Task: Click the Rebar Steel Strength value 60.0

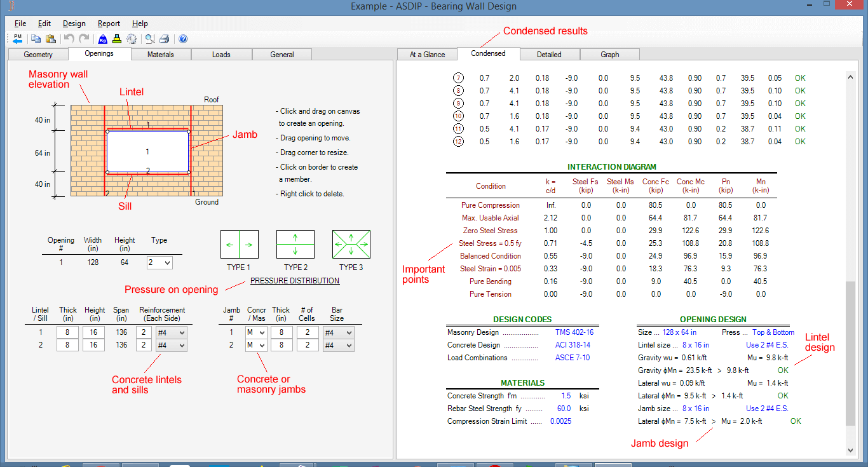Action: click(564, 409)
